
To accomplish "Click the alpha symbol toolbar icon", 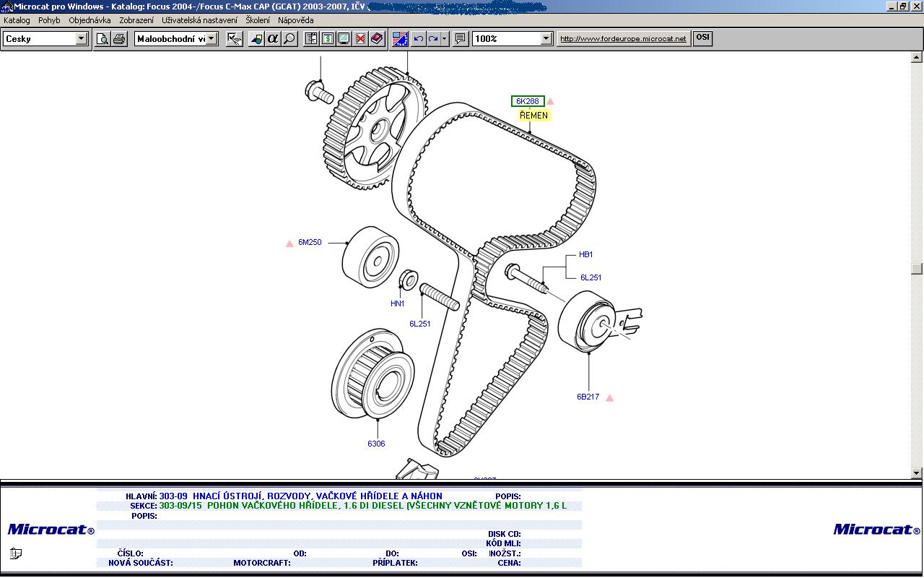I will [273, 39].
